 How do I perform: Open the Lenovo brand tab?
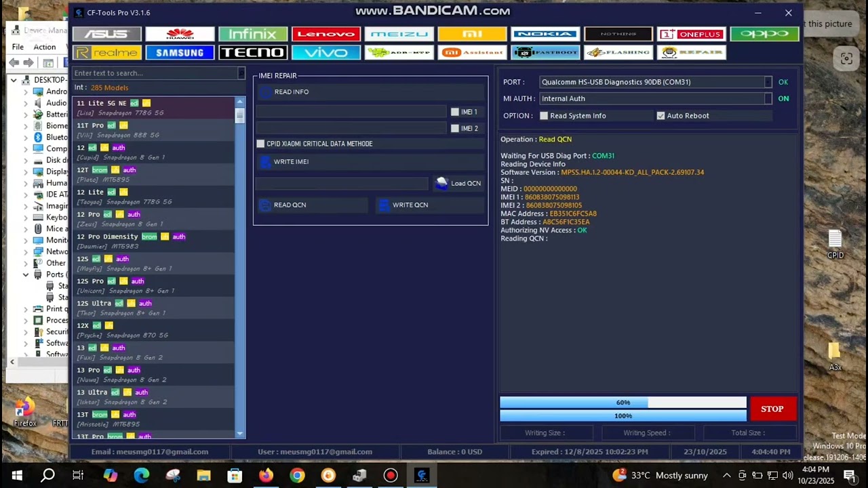coord(326,34)
